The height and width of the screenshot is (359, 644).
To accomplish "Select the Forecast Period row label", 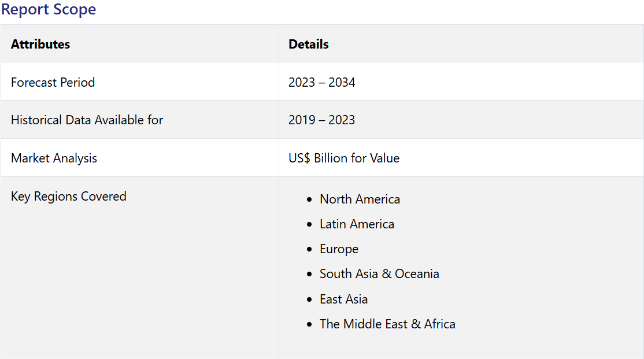I will (53, 82).
